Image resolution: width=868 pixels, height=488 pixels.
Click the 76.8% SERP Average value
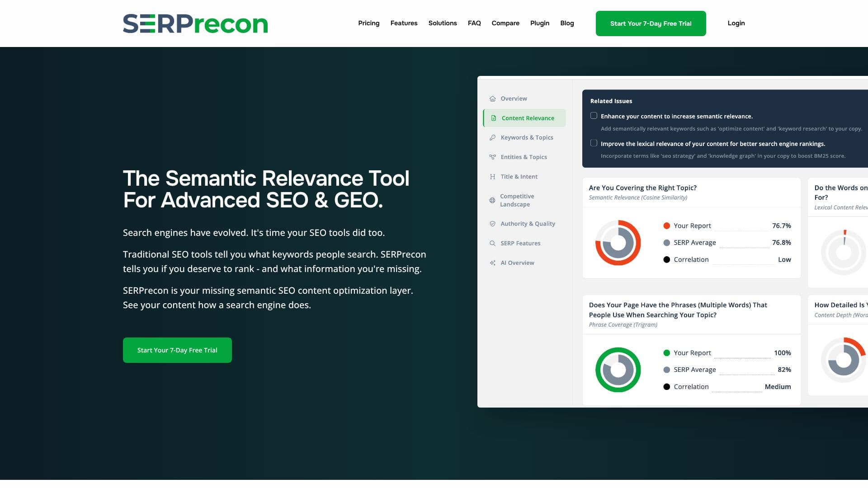coord(781,243)
